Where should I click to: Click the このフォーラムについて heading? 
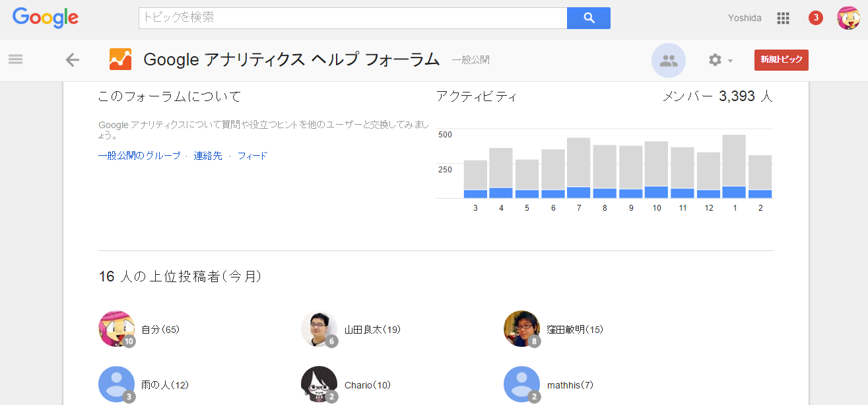170,97
